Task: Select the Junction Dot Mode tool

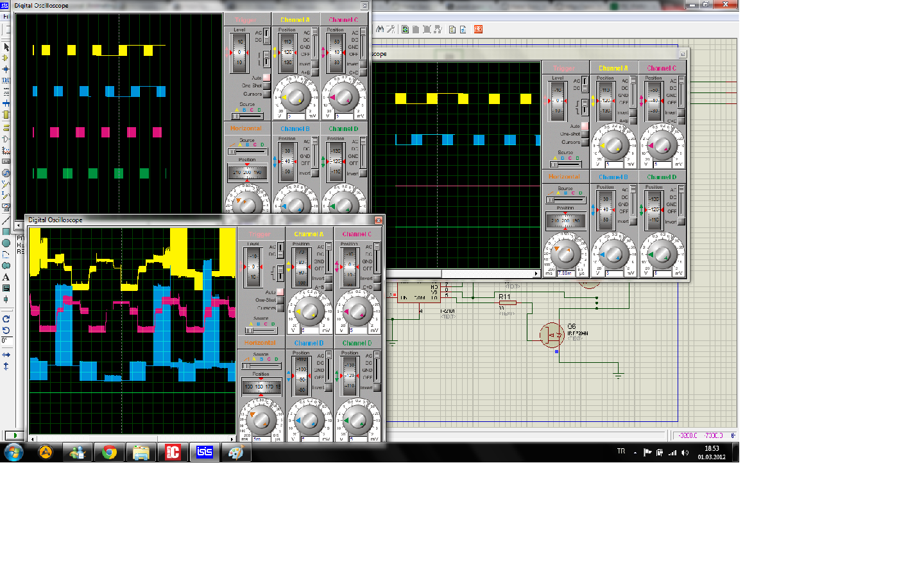Action: pyautogui.click(x=6, y=69)
